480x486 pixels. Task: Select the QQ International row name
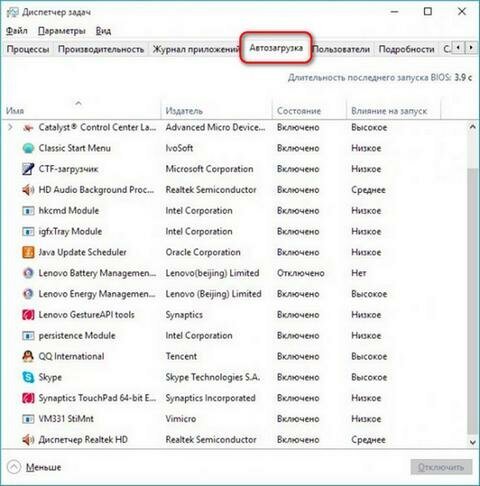point(71,356)
